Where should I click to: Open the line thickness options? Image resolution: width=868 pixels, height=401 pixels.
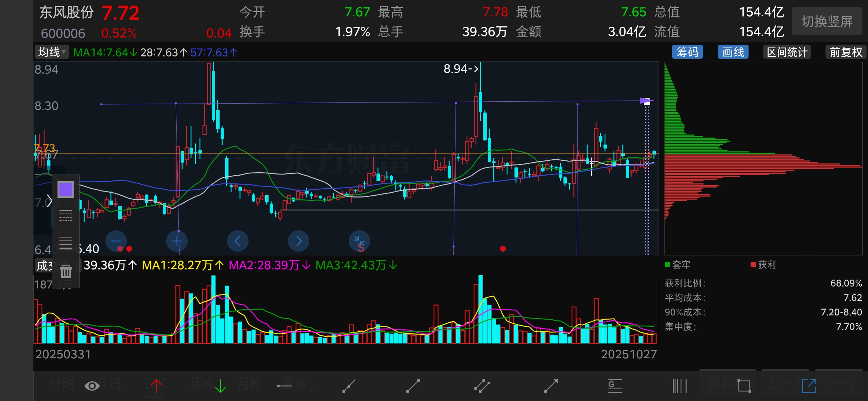[66, 243]
